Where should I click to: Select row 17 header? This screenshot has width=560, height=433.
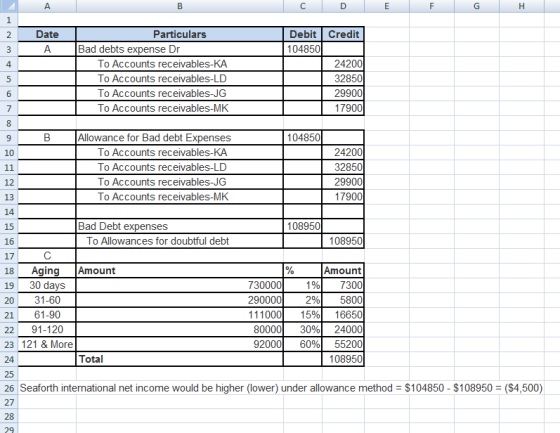9,256
